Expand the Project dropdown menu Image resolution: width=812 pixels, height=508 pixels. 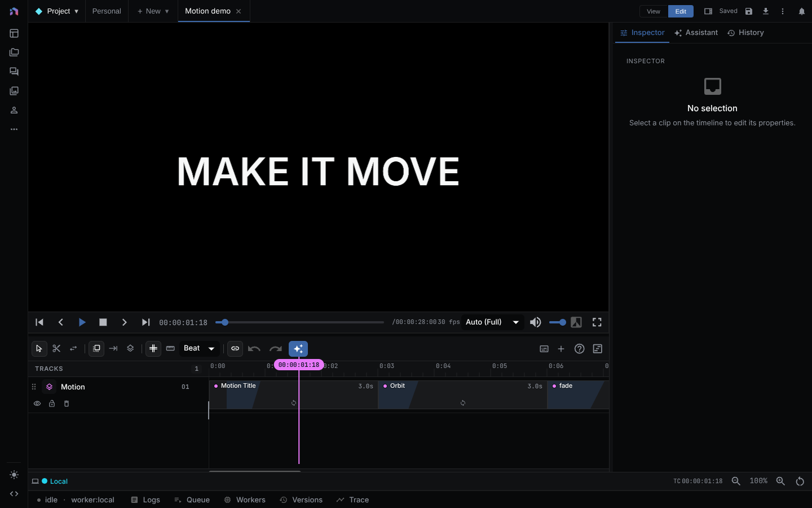(57, 11)
